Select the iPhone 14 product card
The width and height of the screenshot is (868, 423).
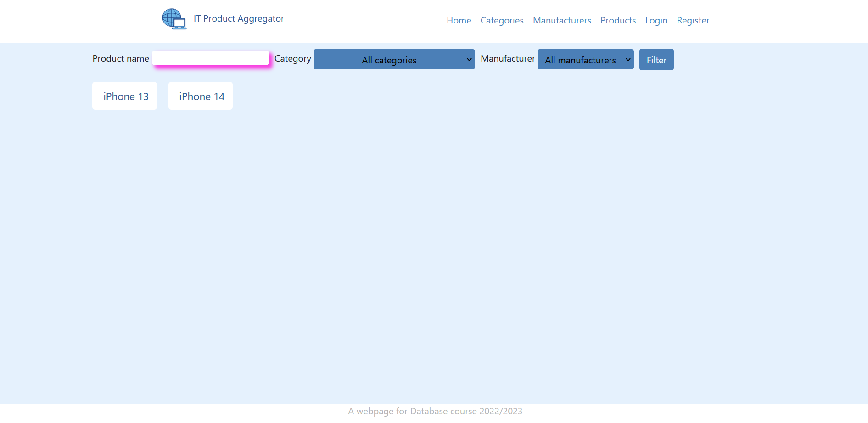(x=201, y=96)
